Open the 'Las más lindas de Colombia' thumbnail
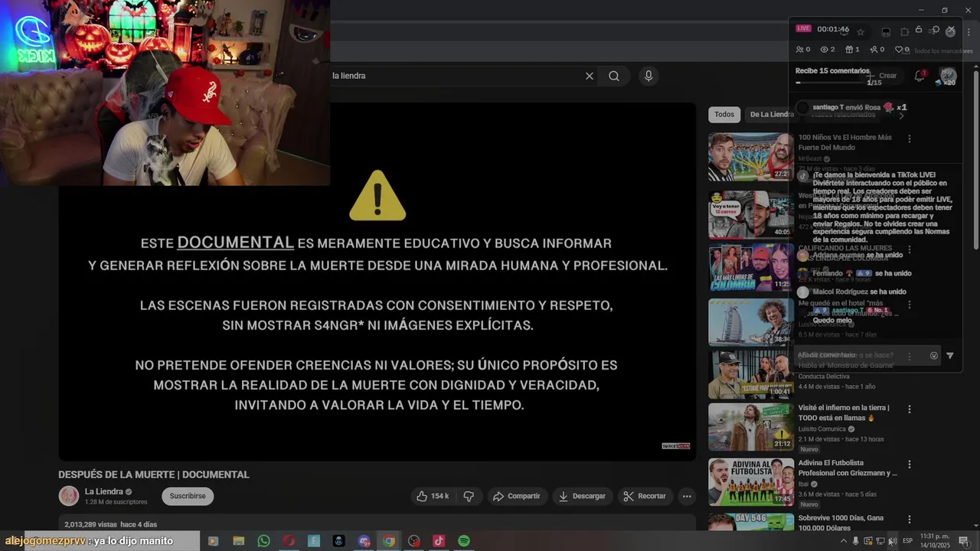The image size is (980, 551). coord(751,267)
